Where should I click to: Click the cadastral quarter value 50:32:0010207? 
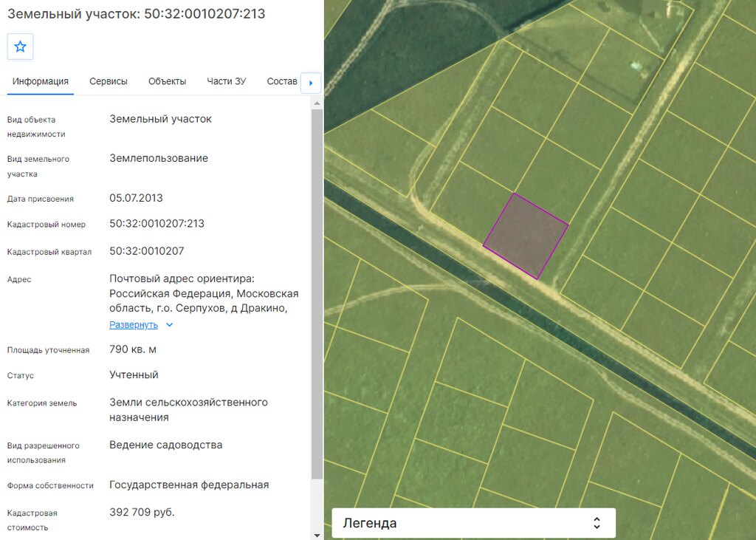[147, 251]
